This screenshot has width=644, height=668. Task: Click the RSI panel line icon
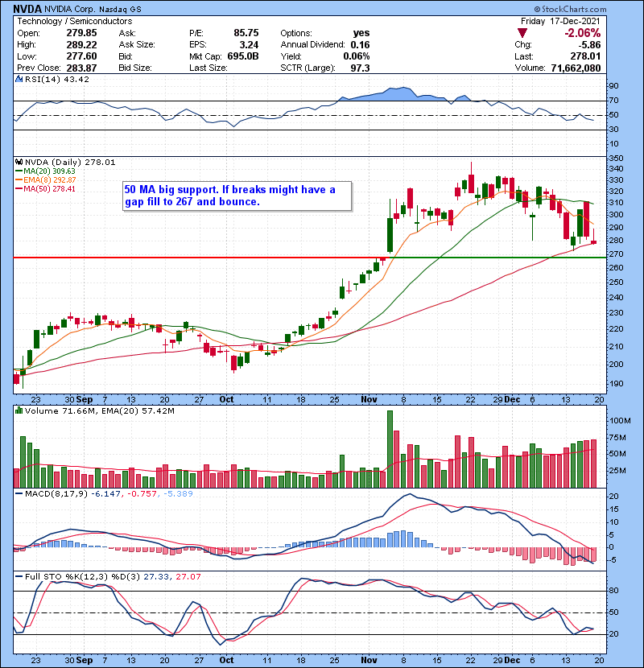19,79
